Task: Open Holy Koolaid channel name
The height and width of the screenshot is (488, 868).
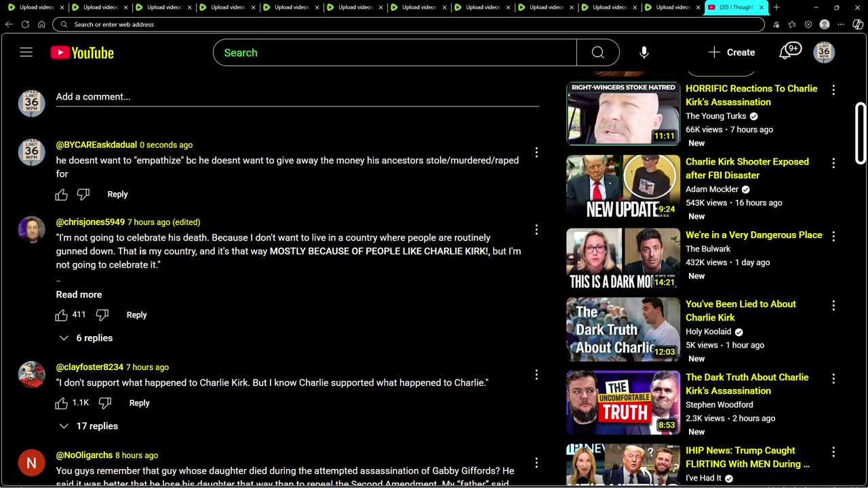Action: coord(708,331)
